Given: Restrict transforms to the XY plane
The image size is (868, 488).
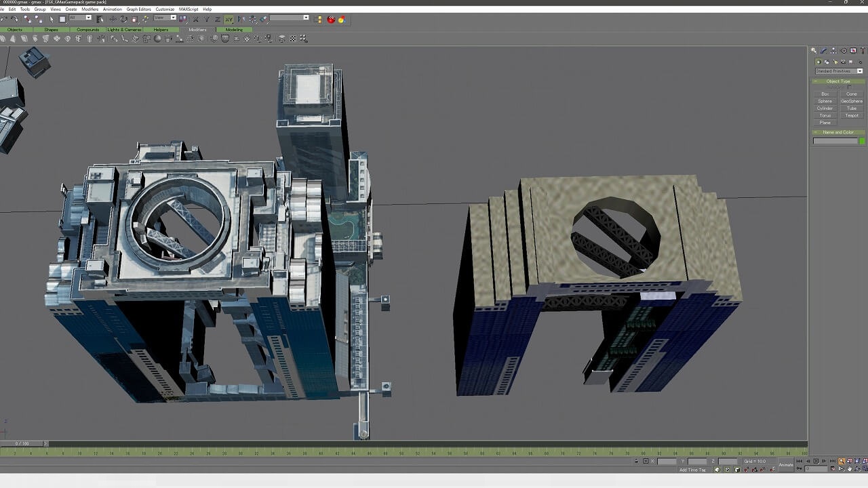Looking at the screenshot, I should click(x=229, y=19).
